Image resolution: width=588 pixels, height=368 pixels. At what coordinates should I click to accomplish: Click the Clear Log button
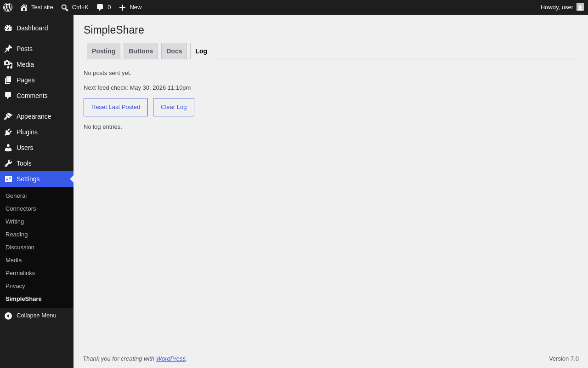(x=174, y=107)
